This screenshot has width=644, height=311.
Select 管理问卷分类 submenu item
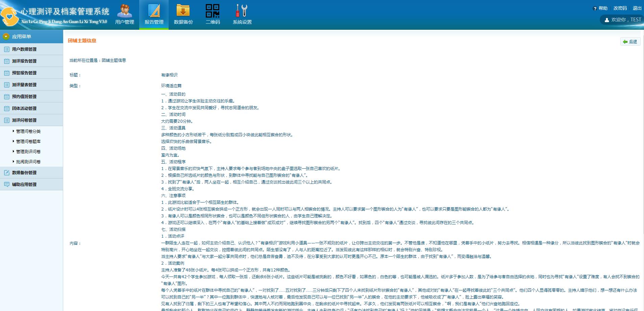click(x=28, y=131)
